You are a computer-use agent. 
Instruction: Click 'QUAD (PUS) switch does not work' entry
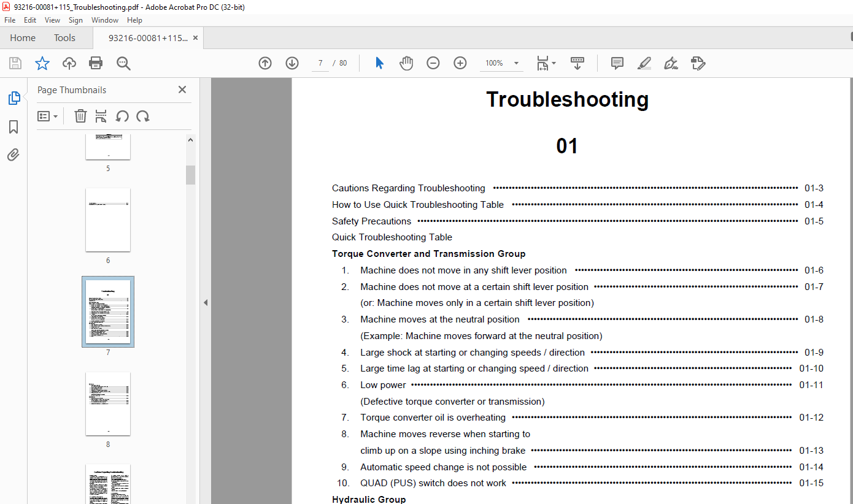point(433,483)
